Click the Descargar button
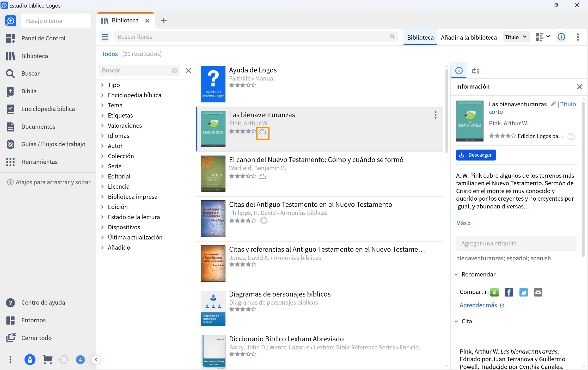Viewport: 588px width, 370px height. [x=476, y=155]
